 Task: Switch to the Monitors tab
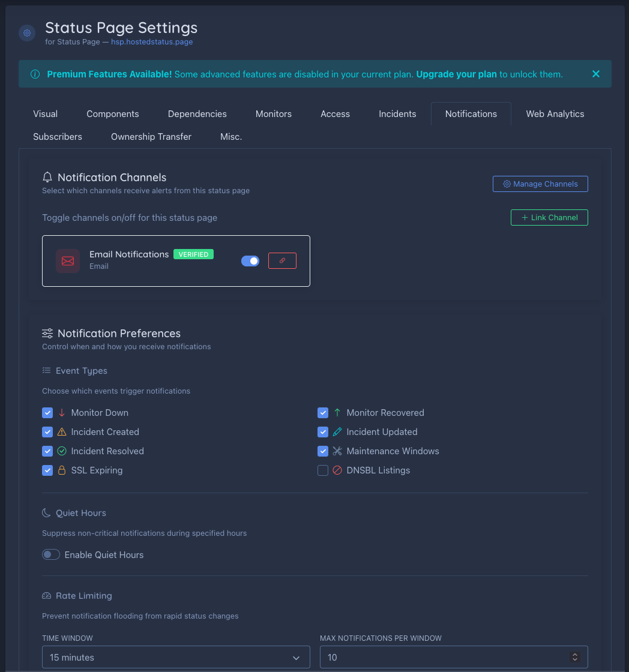(x=273, y=113)
